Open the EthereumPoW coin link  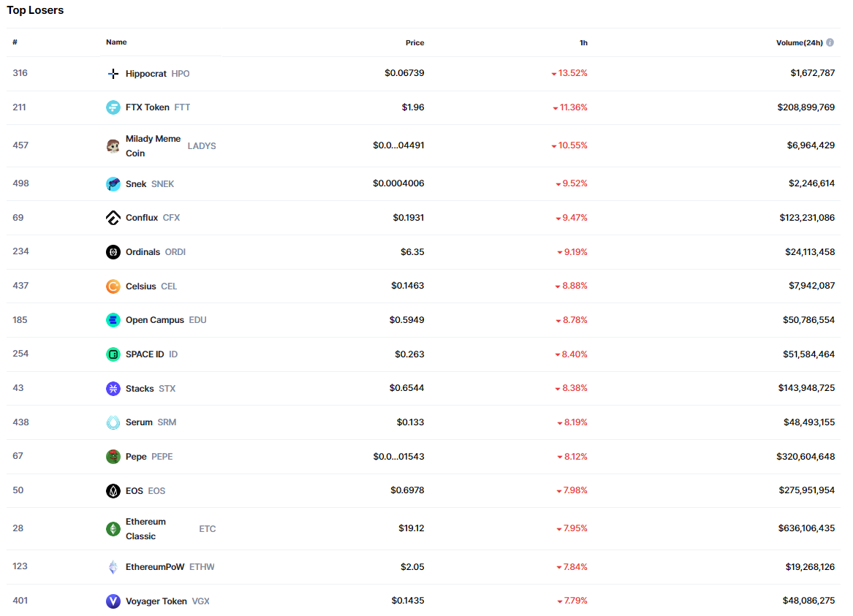click(x=155, y=567)
